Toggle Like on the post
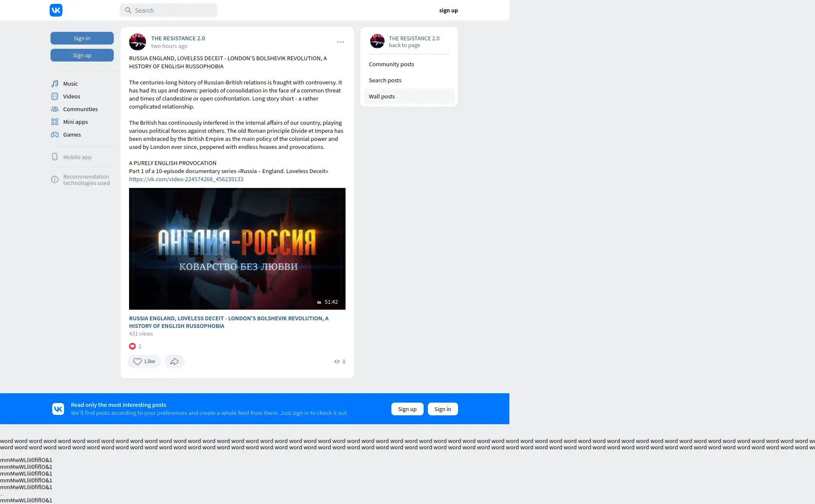The image size is (815, 504). (x=144, y=361)
